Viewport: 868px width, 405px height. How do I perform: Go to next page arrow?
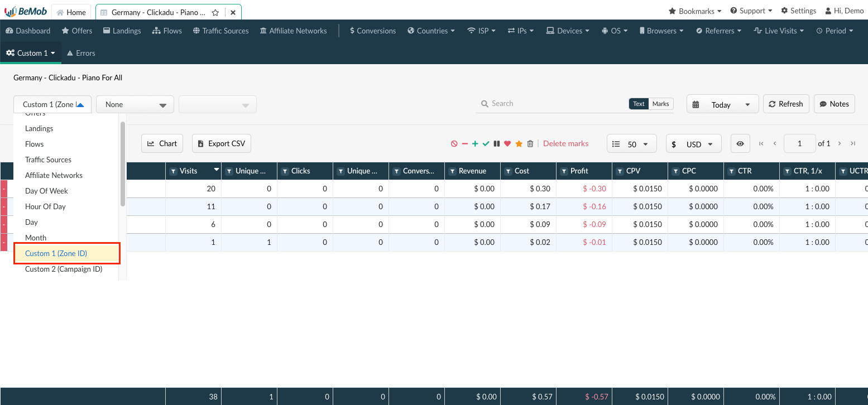(x=840, y=143)
